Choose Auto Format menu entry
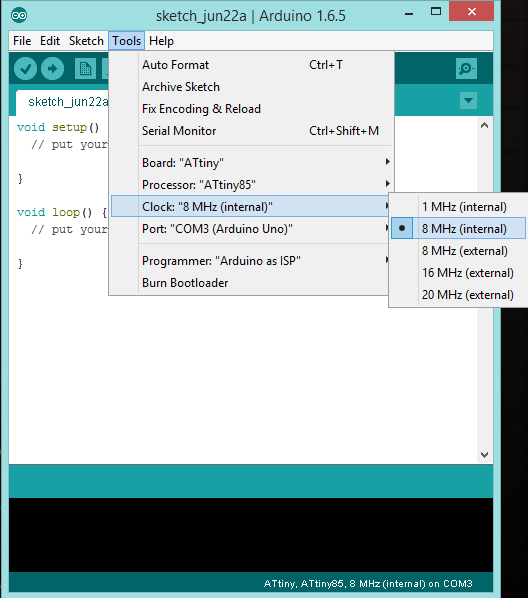The height and width of the screenshot is (598, 528). click(251, 65)
